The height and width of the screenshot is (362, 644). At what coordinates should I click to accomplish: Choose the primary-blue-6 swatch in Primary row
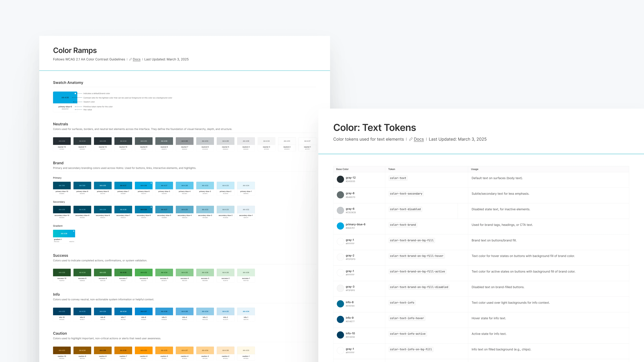tap(144, 189)
